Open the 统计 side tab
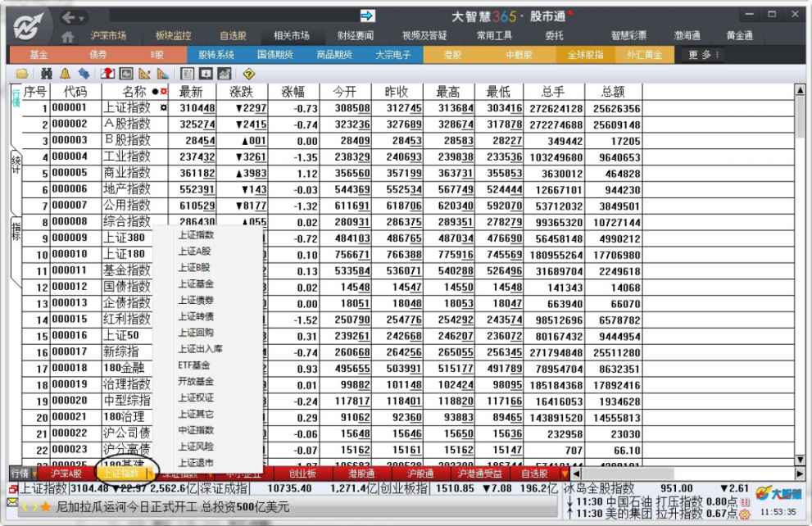 [x=16, y=164]
